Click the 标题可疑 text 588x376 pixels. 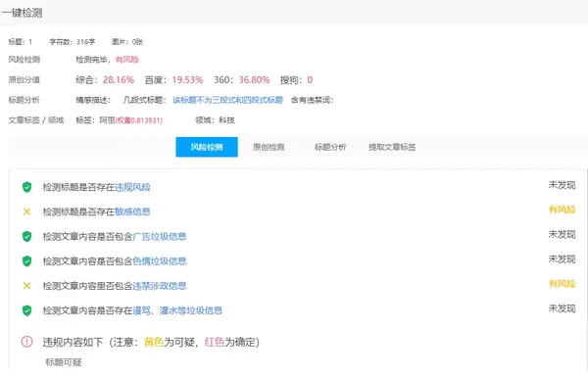click(64, 362)
